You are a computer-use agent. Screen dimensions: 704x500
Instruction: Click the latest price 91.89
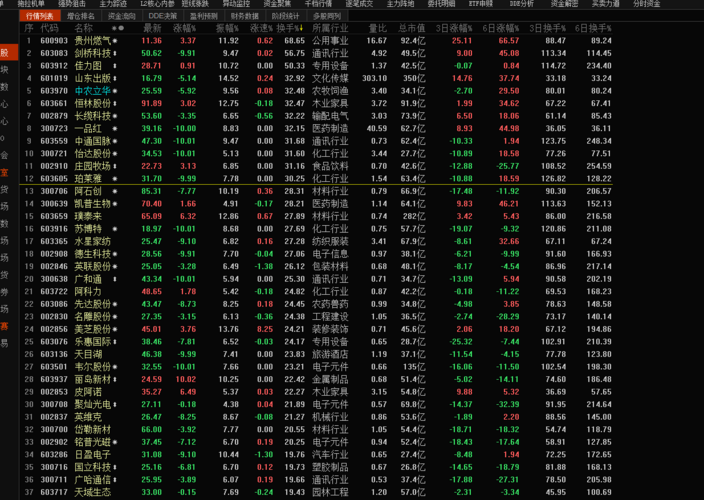tap(151, 104)
